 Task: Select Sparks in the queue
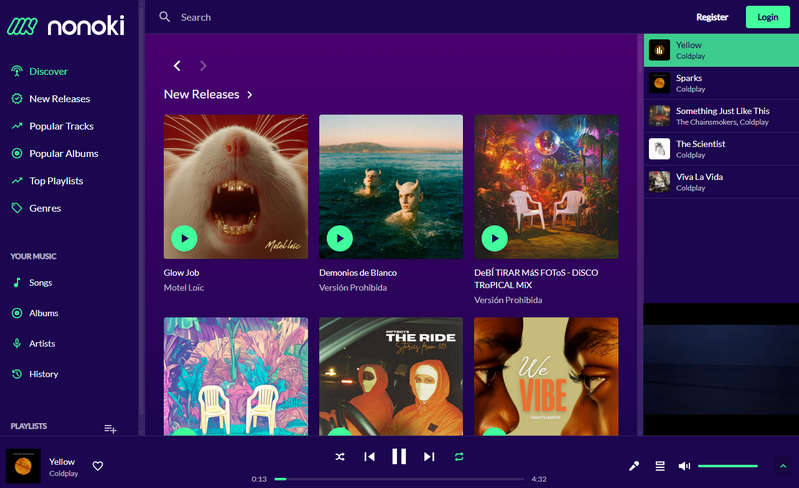pyautogui.click(x=721, y=83)
